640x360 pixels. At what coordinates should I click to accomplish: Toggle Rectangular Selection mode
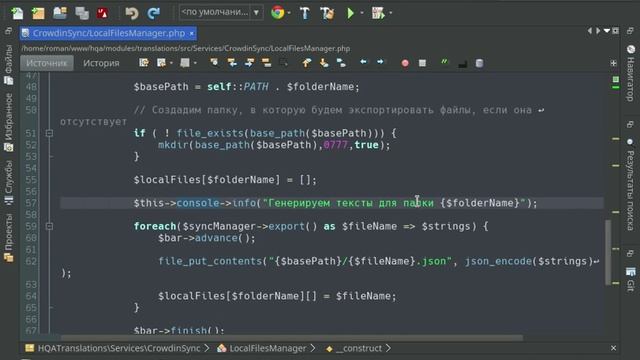[x=284, y=62]
